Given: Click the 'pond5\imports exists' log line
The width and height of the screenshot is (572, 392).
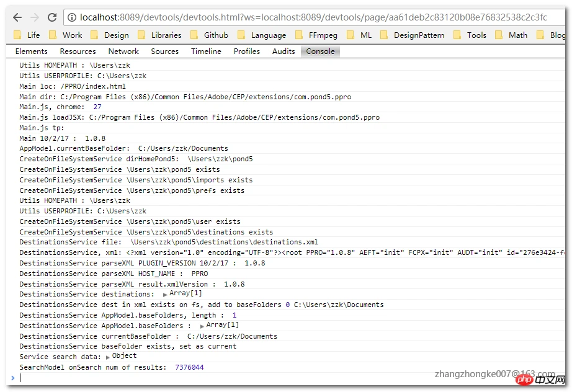Looking at the screenshot, I should 136,180.
